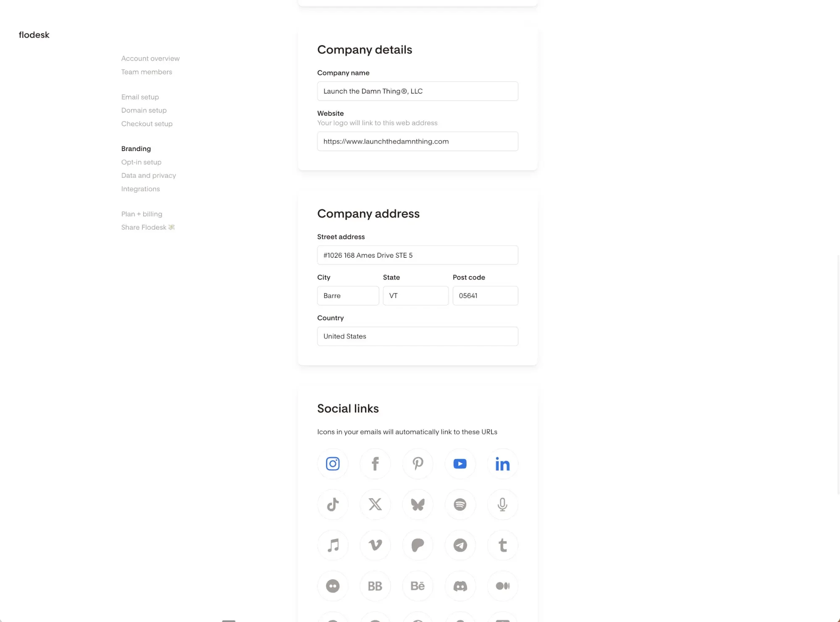Select the TikTok social icon
Viewport: 840px width, 622px height.
point(332,504)
